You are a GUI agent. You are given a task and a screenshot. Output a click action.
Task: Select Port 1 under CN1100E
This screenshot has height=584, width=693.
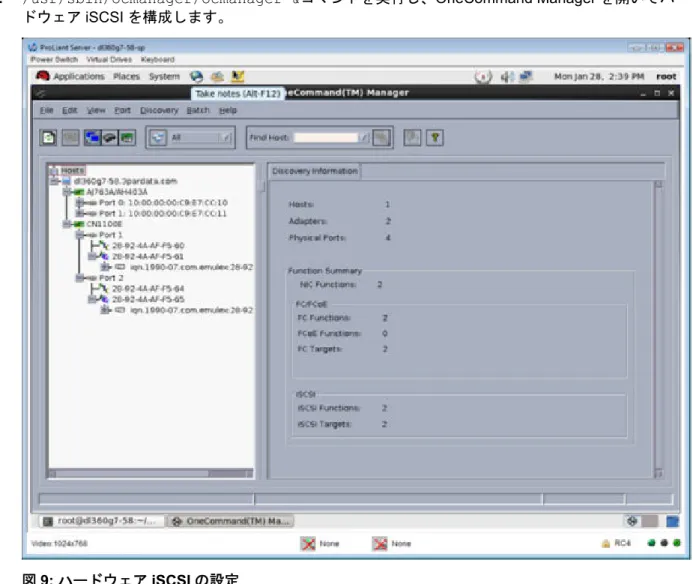coord(110,235)
